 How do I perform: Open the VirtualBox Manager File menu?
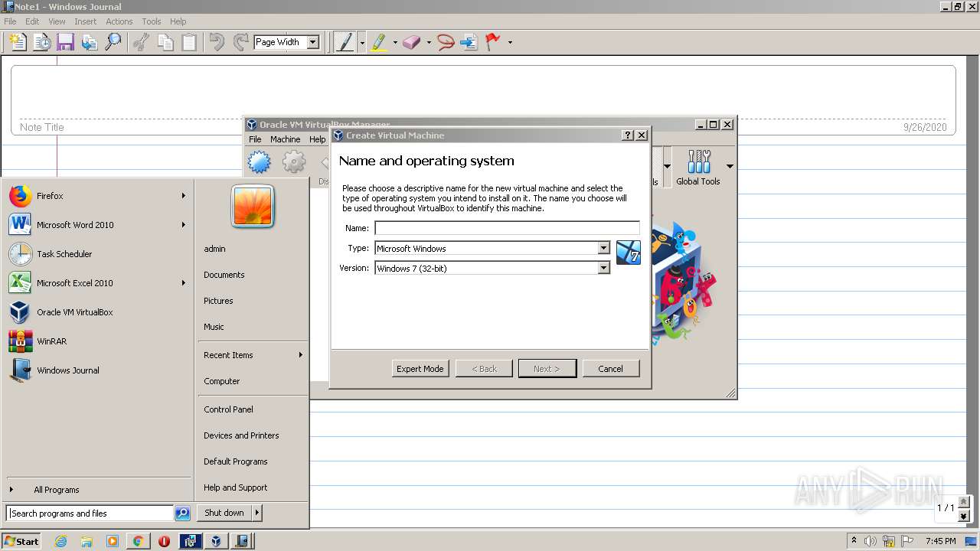click(x=255, y=139)
